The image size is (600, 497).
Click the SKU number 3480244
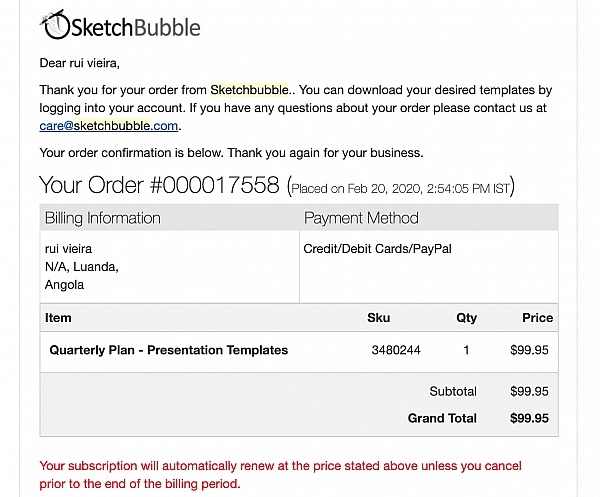pos(395,350)
